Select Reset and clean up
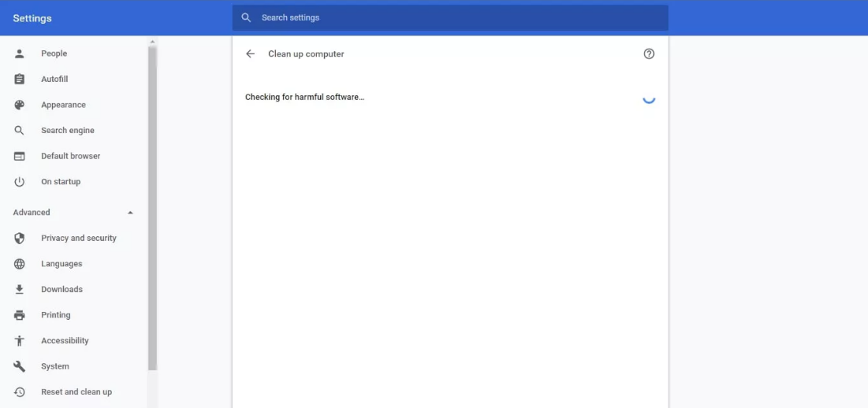 tap(76, 392)
